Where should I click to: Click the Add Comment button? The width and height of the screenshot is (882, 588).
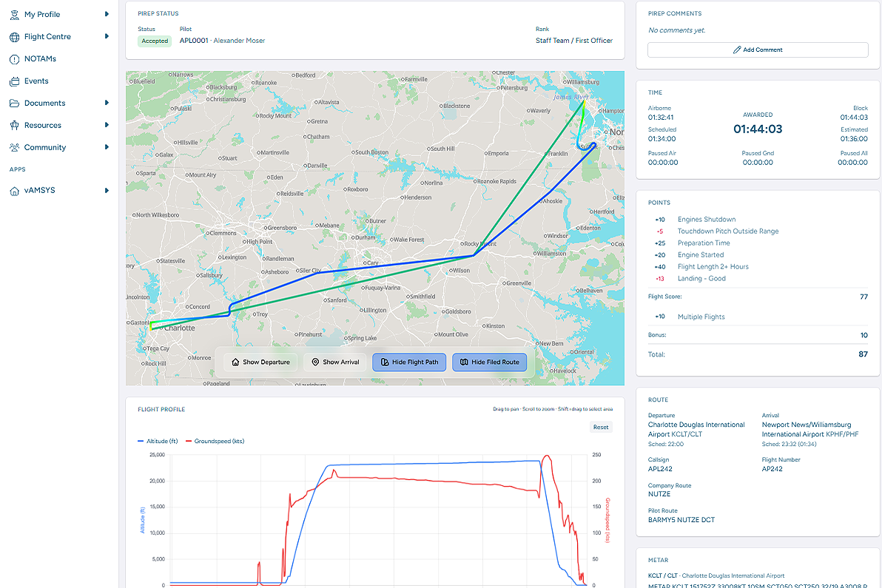pyautogui.click(x=758, y=50)
